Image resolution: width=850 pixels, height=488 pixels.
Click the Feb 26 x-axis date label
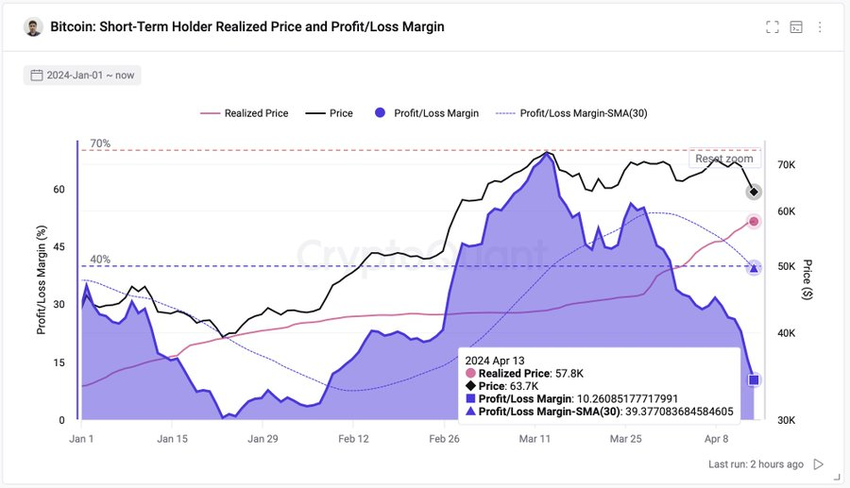click(445, 438)
